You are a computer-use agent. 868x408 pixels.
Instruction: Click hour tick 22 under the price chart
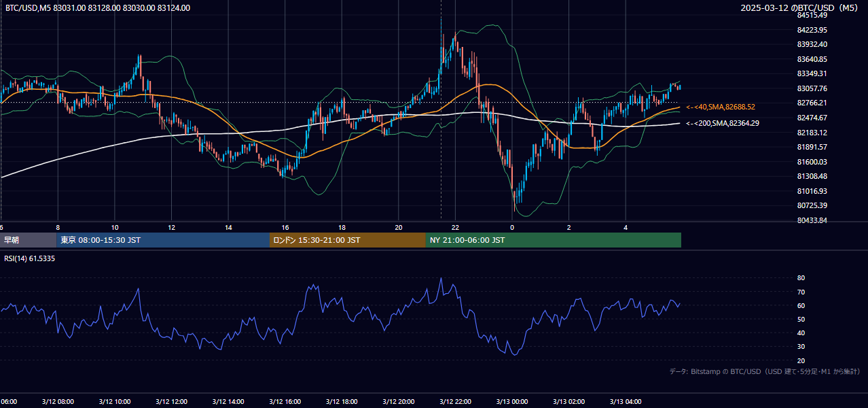click(x=456, y=228)
